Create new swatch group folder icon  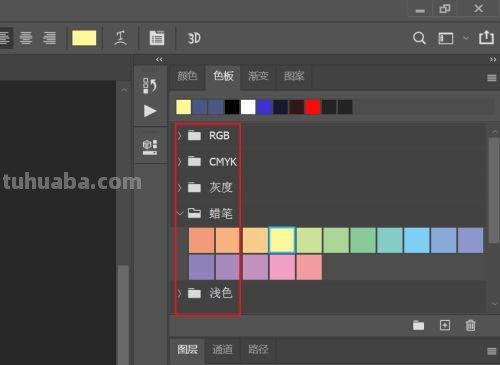(x=418, y=325)
